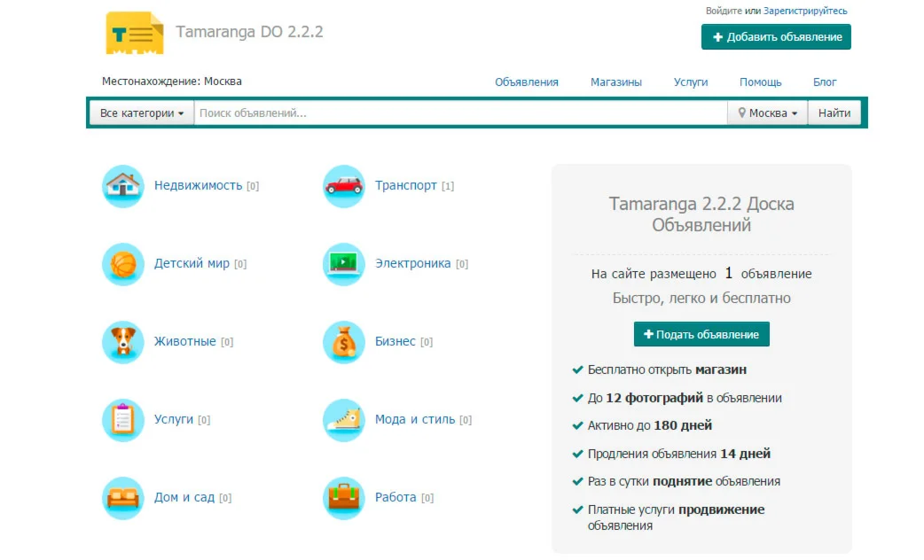Switch to the Объявления tab
Screen dimensions: 924x560
(x=526, y=81)
